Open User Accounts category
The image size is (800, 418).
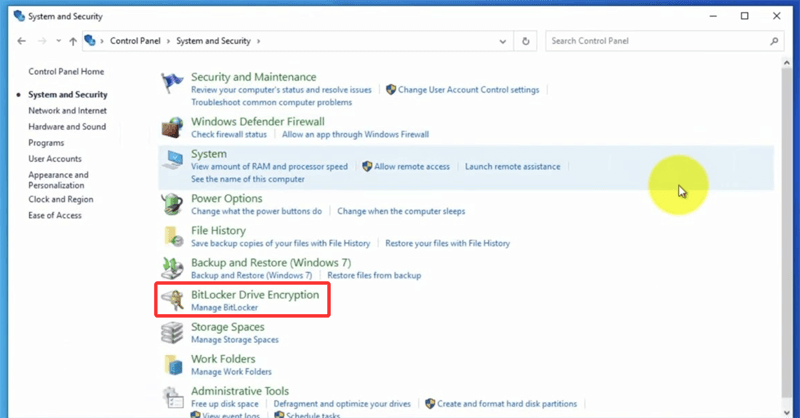pos(55,159)
